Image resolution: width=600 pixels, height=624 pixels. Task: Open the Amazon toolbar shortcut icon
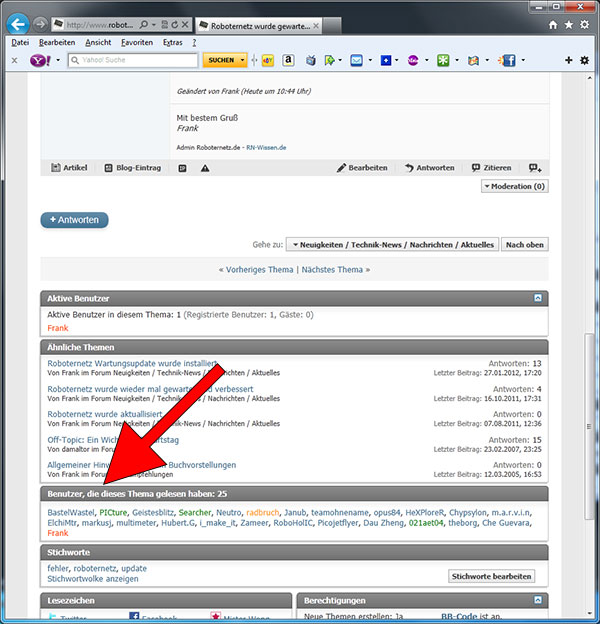[x=288, y=60]
